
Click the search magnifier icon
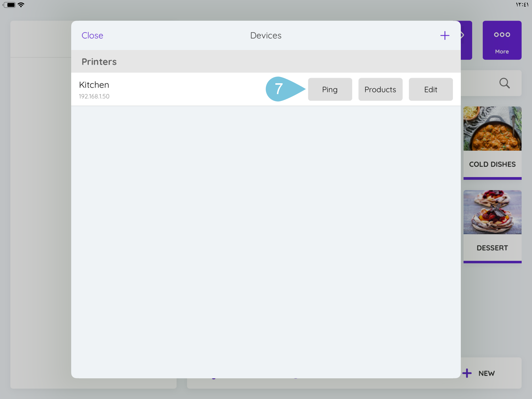point(504,83)
